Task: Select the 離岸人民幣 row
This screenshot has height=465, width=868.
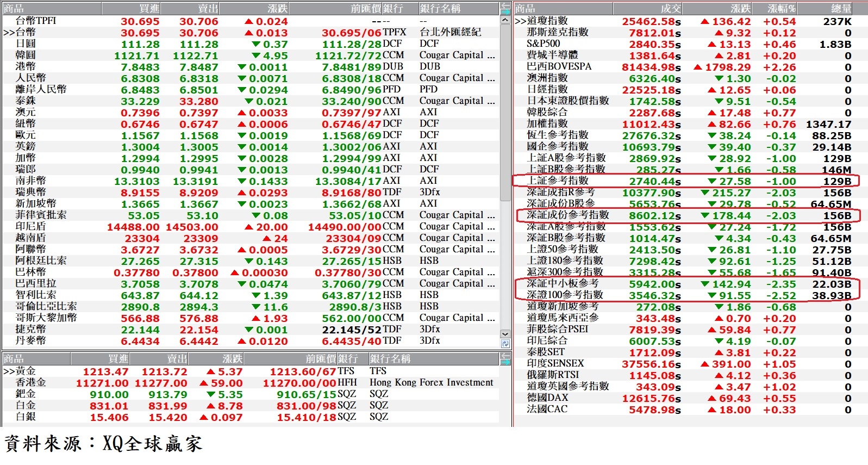Action: tap(250, 89)
